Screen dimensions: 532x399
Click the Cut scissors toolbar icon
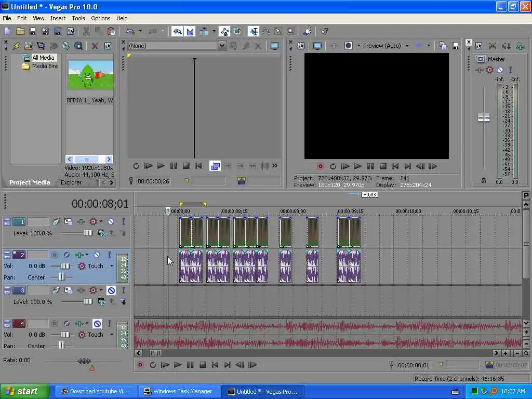point(86,32)
